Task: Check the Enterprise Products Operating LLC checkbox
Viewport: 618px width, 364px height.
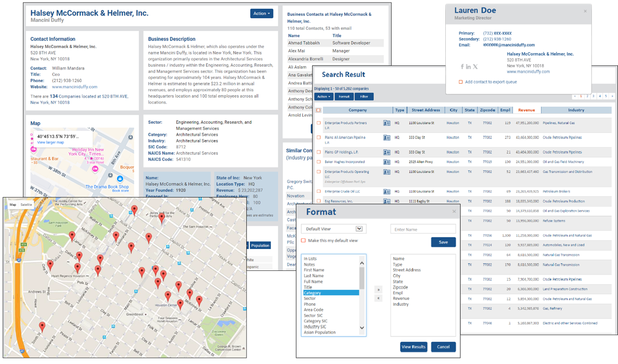Action: coord(318,172)
